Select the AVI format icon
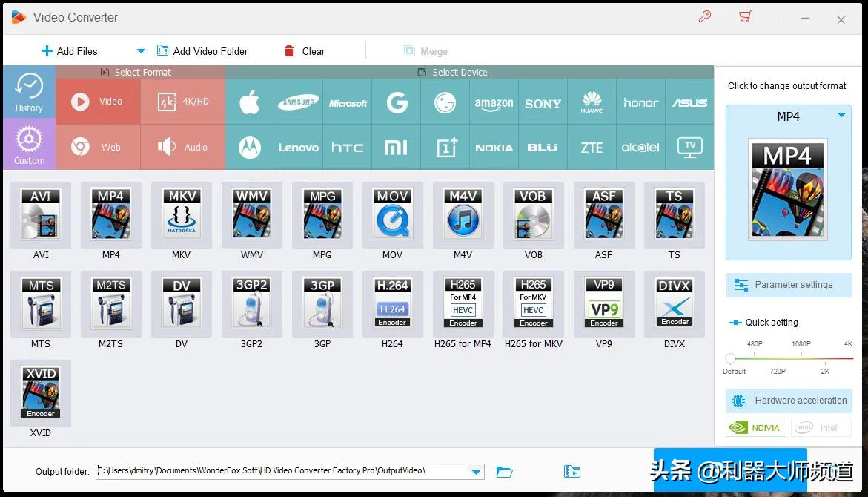The height and width of the screenshot is (497, 868). pos(41,214)
